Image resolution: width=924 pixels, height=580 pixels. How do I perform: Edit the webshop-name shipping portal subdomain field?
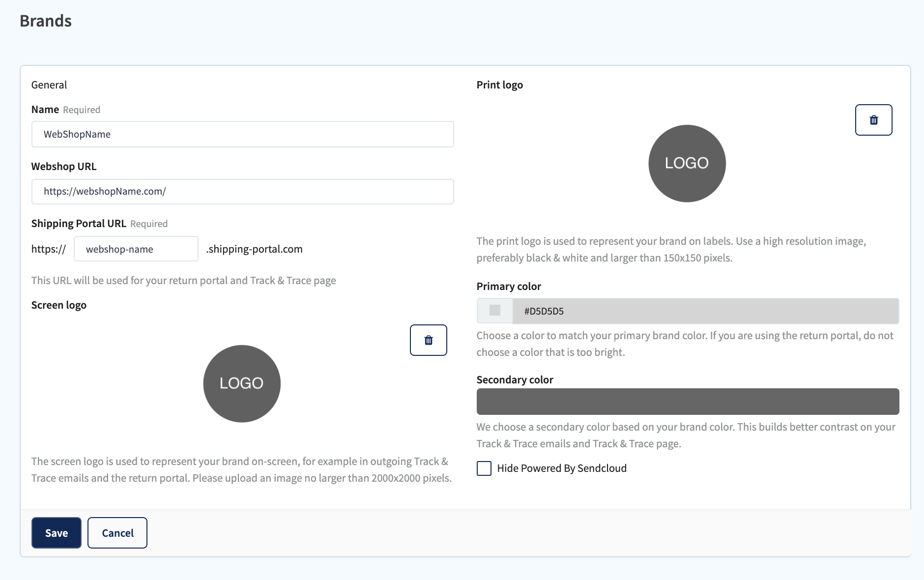pos(136,249)
